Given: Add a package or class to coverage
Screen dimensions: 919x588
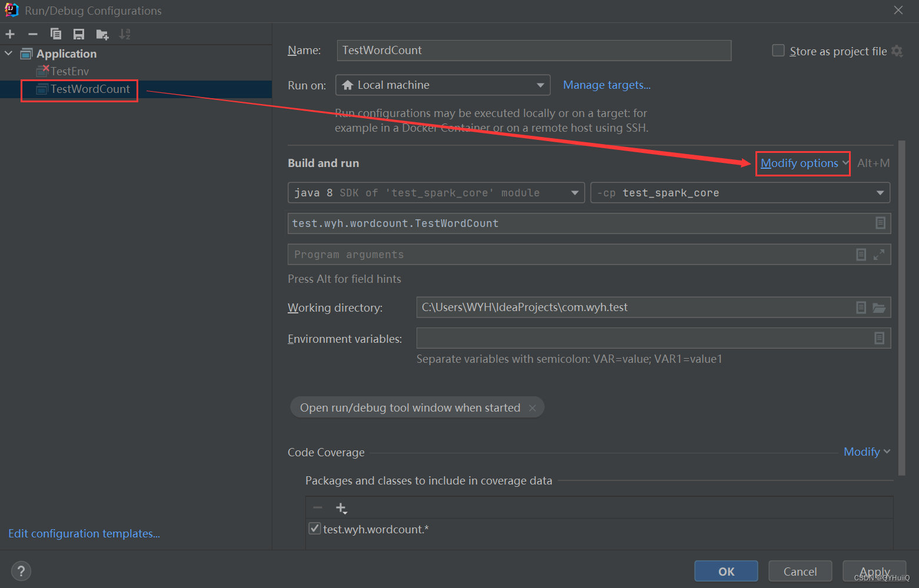Looking at the screenshot, I should tap(341, 508).
